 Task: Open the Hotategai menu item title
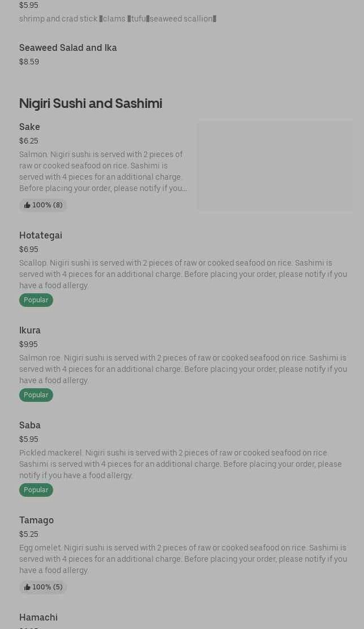41,236
